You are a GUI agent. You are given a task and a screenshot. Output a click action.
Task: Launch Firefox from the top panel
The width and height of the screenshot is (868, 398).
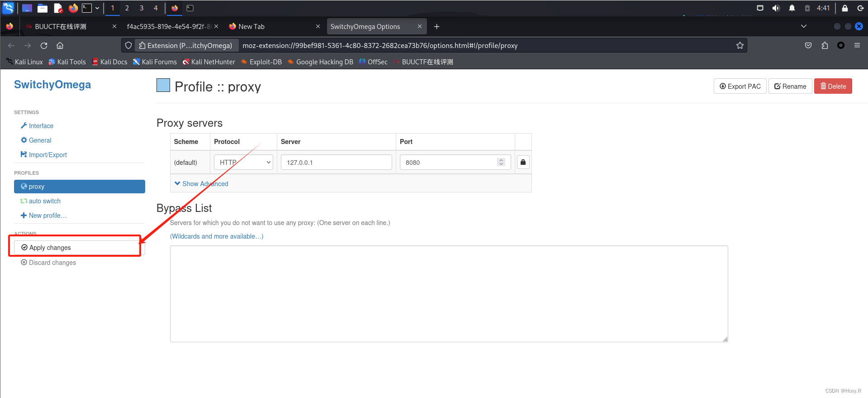pyautogui.click(x=73, y=8)
